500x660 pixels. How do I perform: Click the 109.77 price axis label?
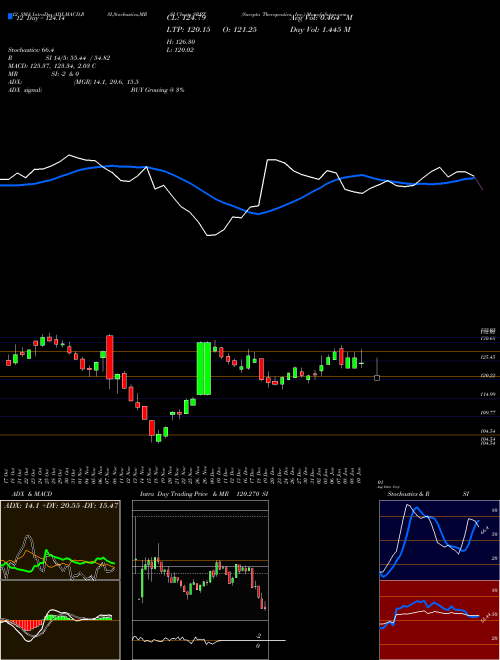tap(487, 413)
